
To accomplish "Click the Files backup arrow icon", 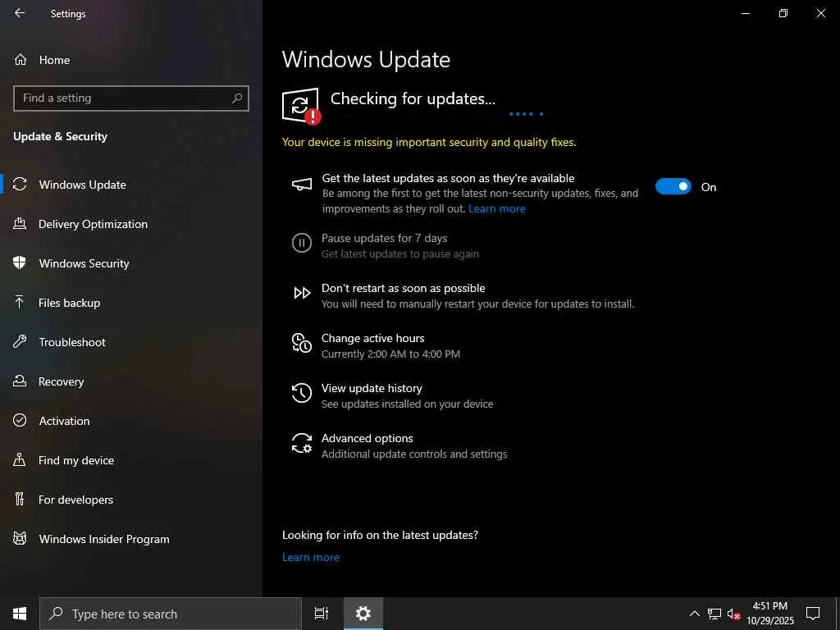I will tap(20, 303).
